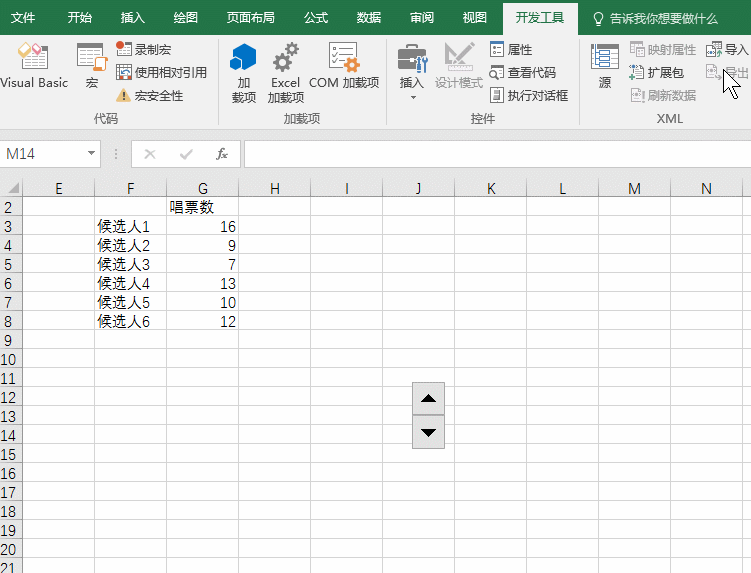This screenshot has height=573, width=751.
Task: Click the spin button up arrow
Action: point(428,398)
